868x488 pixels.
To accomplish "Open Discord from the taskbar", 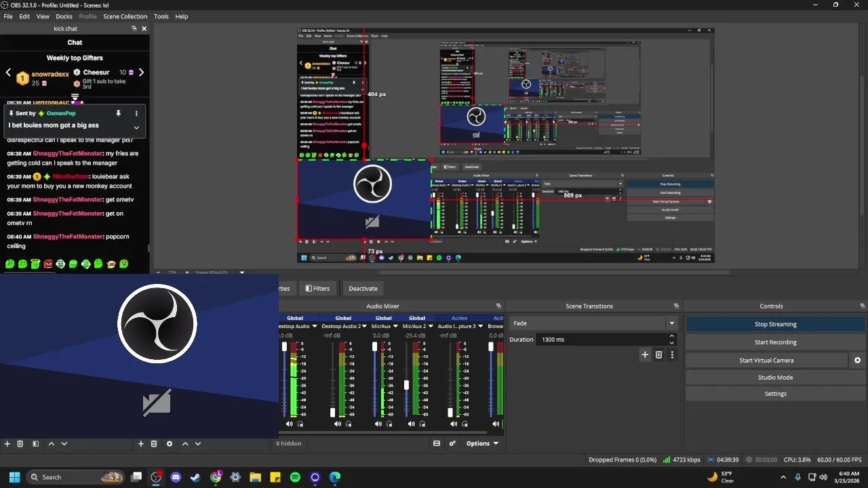I will coord(176,477).
